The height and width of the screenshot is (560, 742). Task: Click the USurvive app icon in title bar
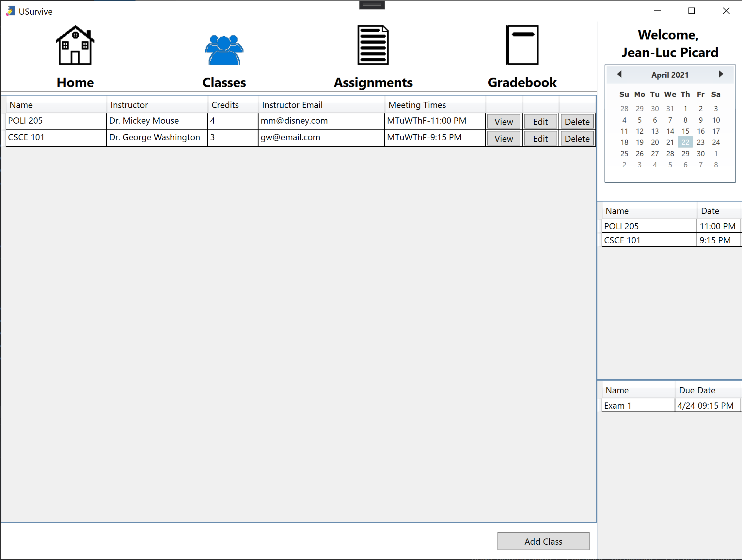pos(10,11)
